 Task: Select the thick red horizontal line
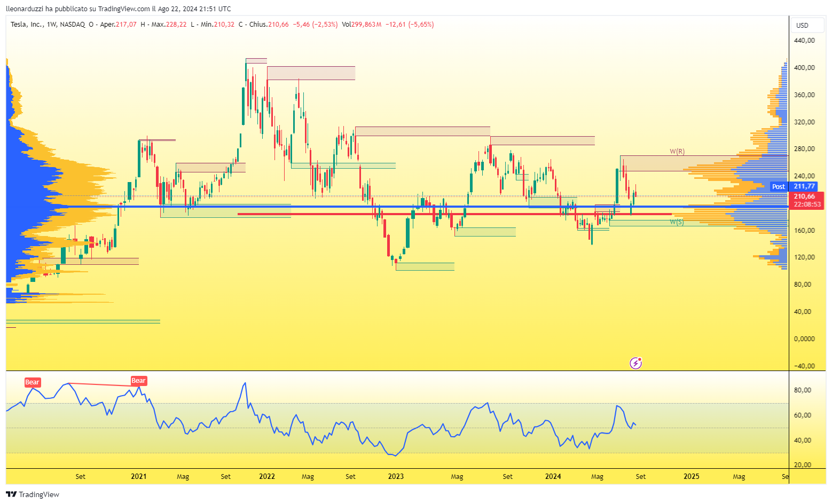coord(454,214)
